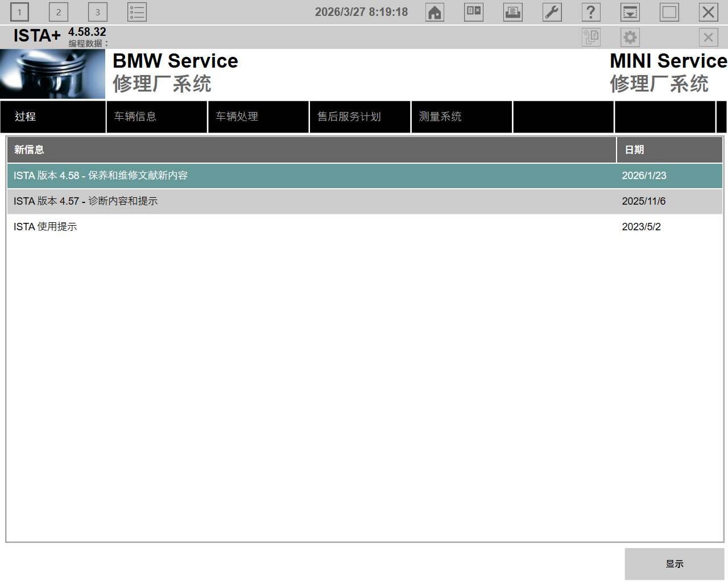Click the minimize-to-tray arrow icon
This screenshot has height=585, width=728.
click(630, 12)
